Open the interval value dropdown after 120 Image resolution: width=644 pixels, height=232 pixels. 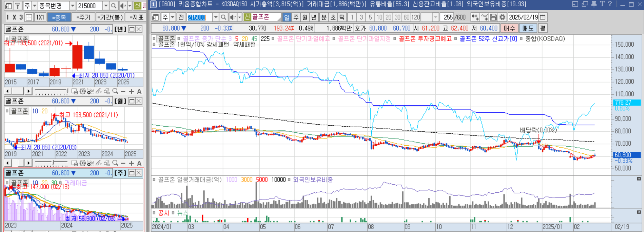pos(436,17)
